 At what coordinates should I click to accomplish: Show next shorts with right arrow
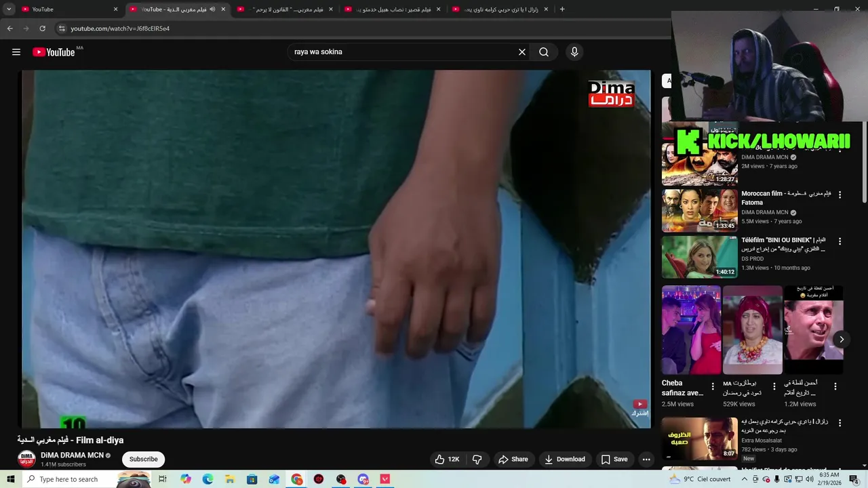842,340
